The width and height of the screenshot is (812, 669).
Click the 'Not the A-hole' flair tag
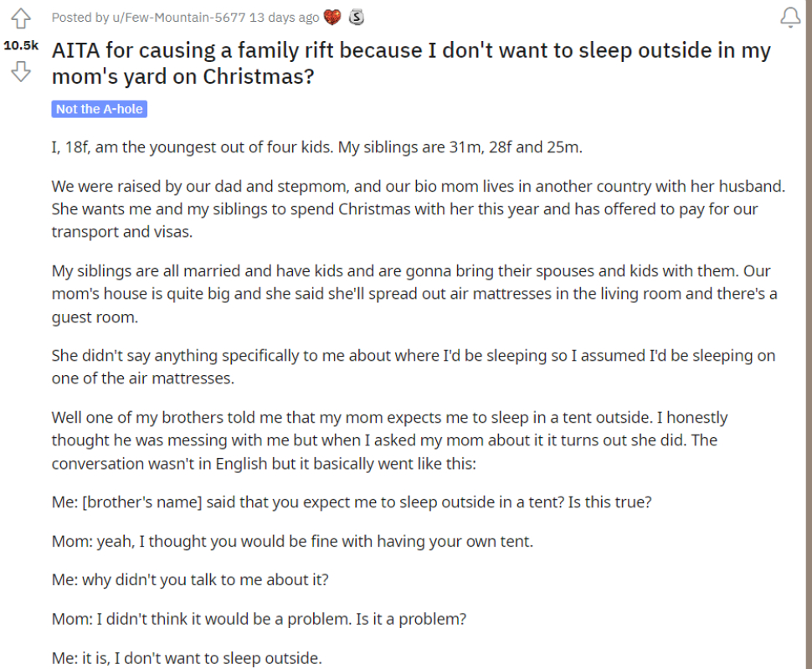pos(100,109)
